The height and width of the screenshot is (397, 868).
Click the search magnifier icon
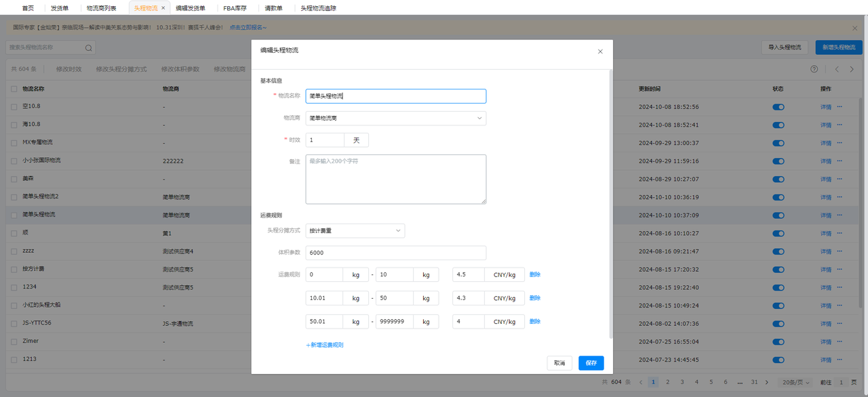click(x=88, y=48)
